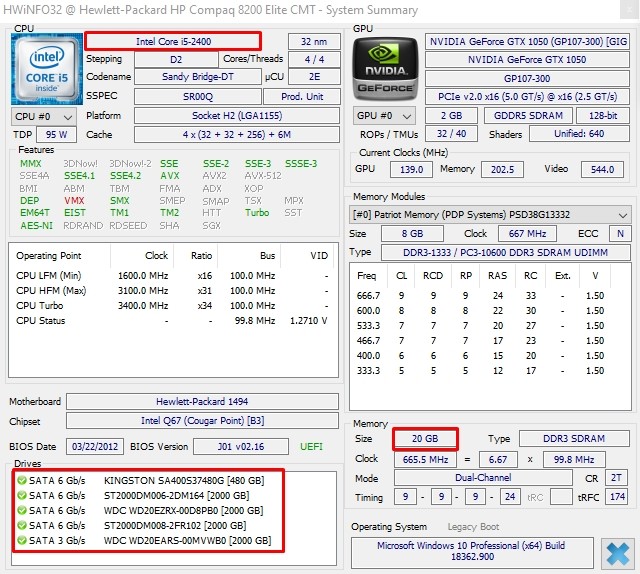Click the Intel Q67 (Cougar Point) chipset field
Screen dimensions: 640x574
pyautogui.click(x=202, y=420)
